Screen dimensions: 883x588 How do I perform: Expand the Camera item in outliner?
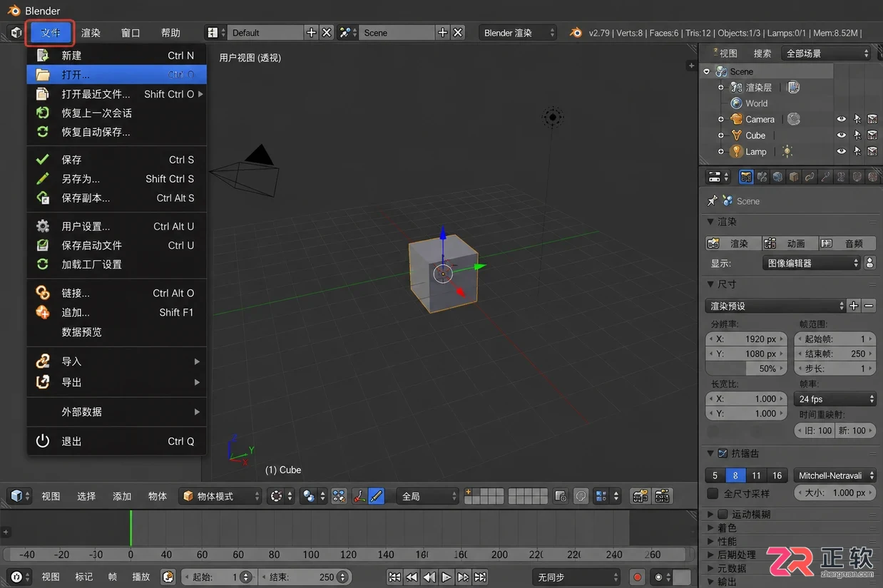[720, 119]
